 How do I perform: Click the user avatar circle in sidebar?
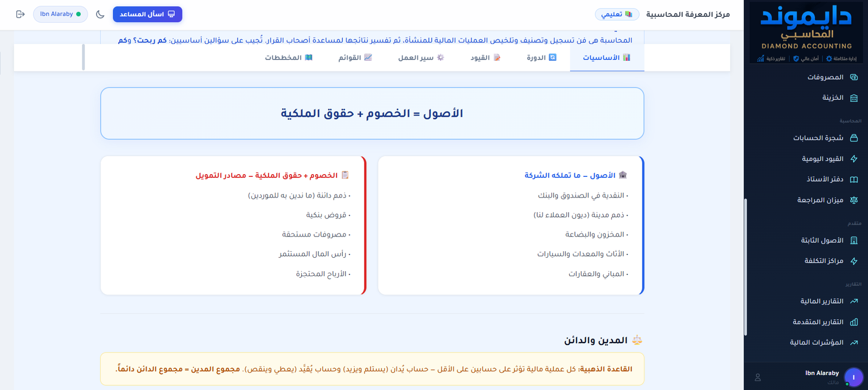[x=853, y=377]
